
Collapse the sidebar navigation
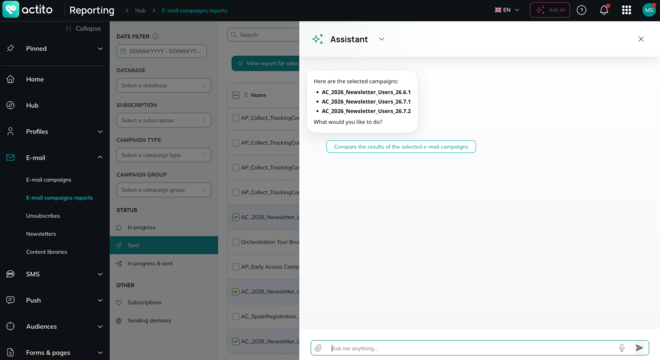[x=83, y=29]
